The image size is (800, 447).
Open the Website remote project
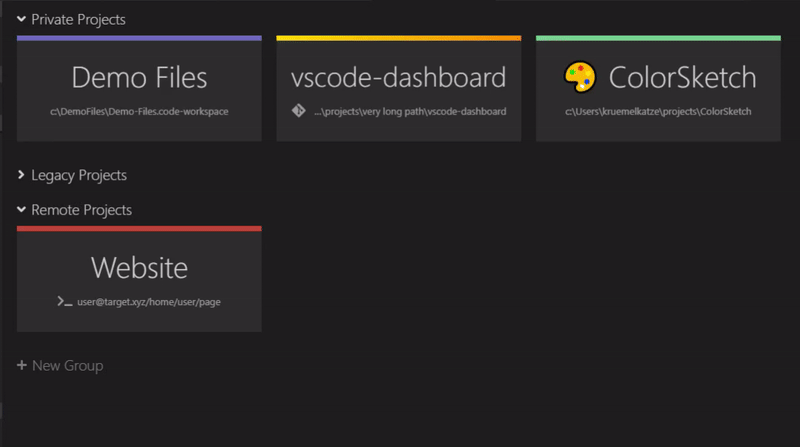coord(139,268)
